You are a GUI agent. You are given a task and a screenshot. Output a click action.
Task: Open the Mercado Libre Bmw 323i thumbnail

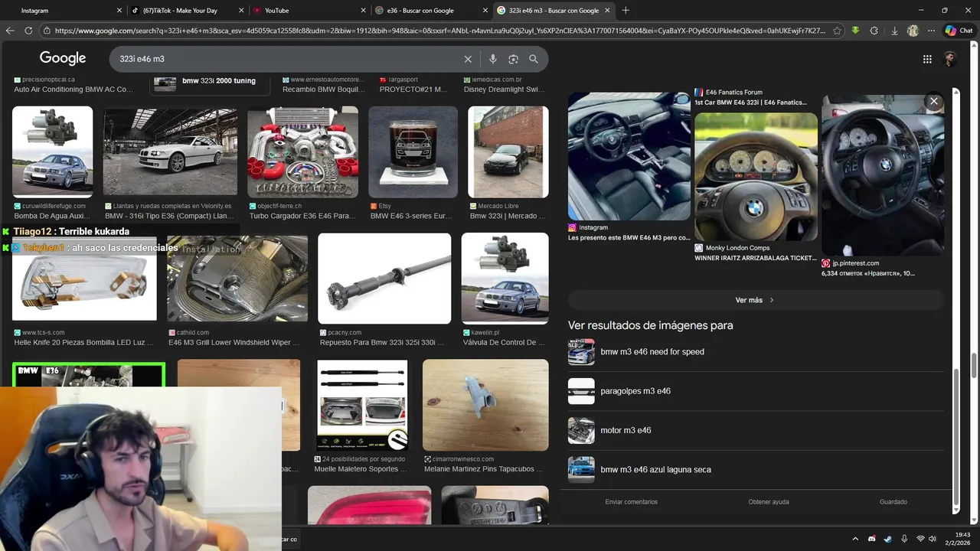tap(508, 152)
